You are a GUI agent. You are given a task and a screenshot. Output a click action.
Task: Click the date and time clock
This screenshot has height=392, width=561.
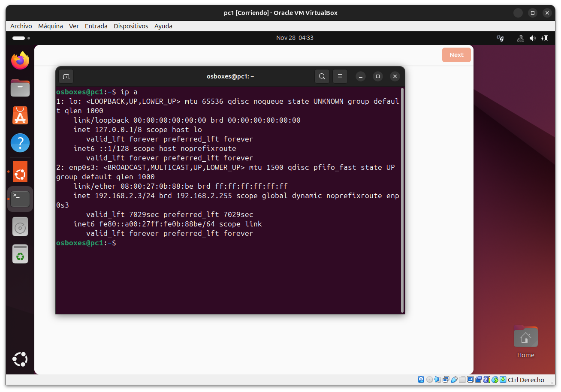coord(295,38)
